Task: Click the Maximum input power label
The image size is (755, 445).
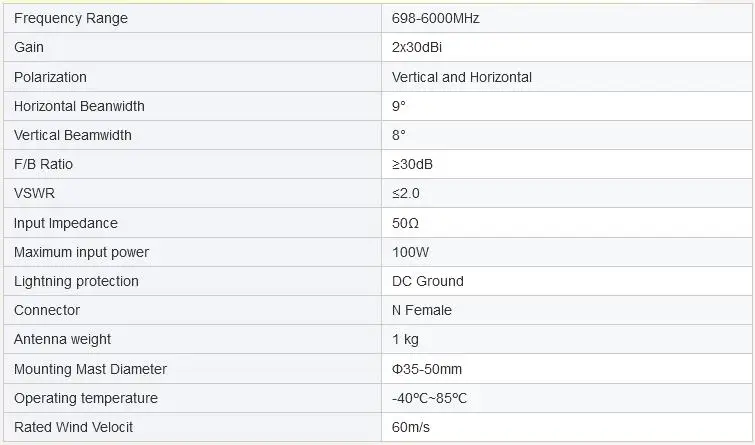Action: [81, 252]
